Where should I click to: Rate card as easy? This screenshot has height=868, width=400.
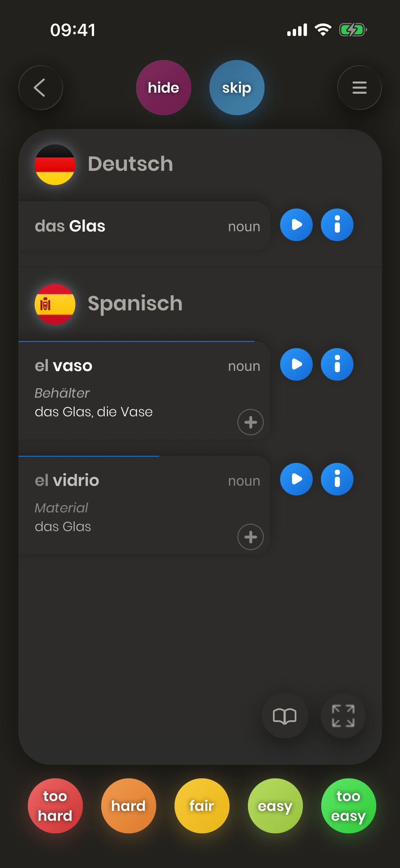(275, 806)
